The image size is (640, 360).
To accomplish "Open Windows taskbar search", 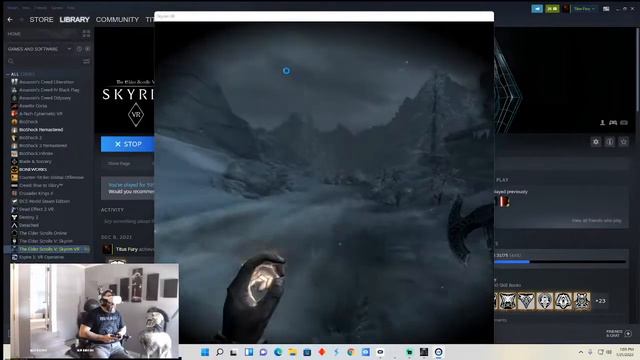I will coord(220,352).
